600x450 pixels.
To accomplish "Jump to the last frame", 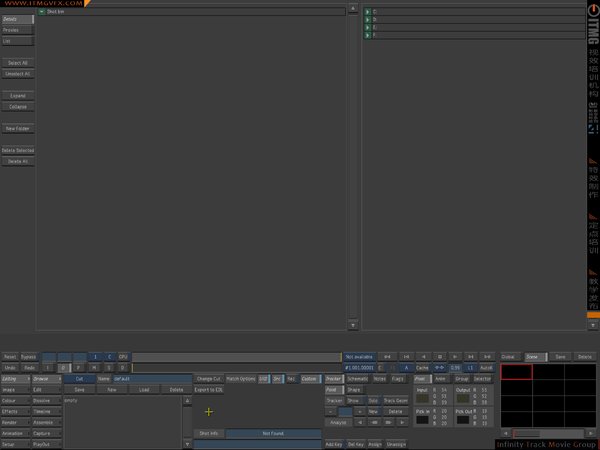I will (487, 357).
